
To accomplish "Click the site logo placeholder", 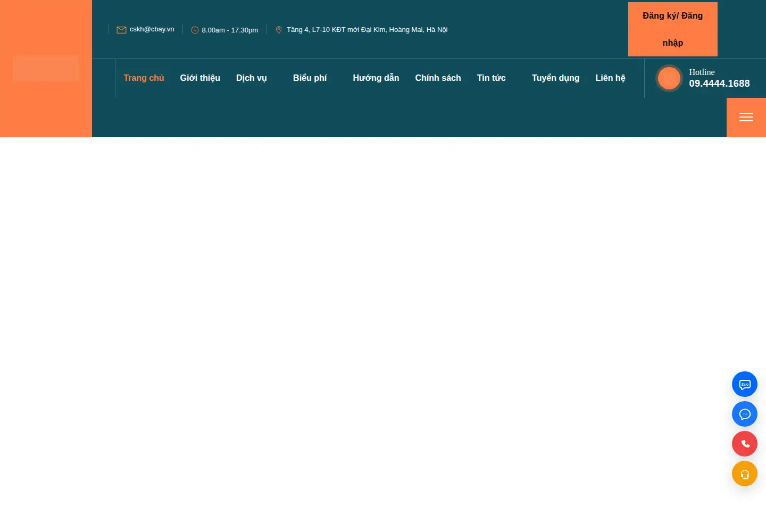I will 46,69.
